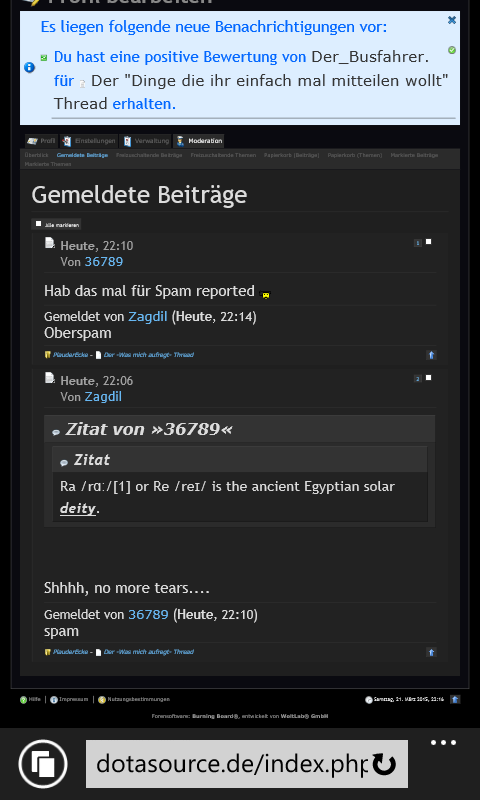The image size is (480, 800).
Task: Open post number 1 permalink icon
Action: tap(418, 243)
